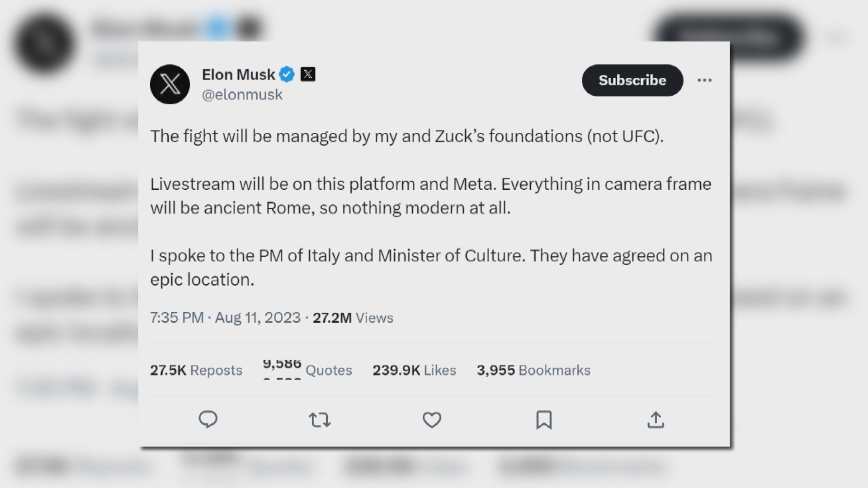Click the Elon Musk display name
Screen dimensions: 868x488
coord(238,75)
